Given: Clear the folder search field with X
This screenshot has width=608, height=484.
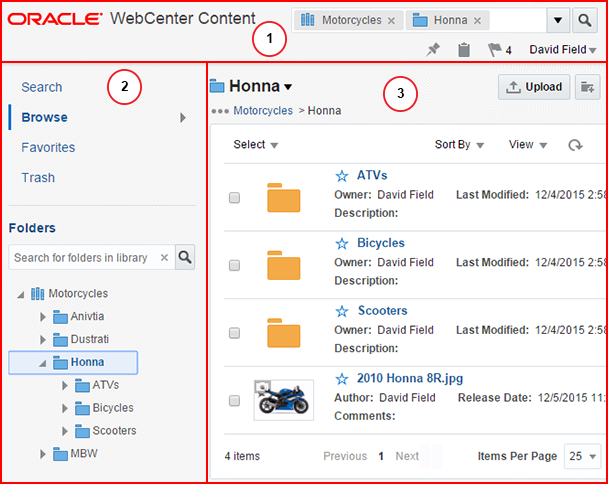Looking at the screenshot, I should click(164, 257).
